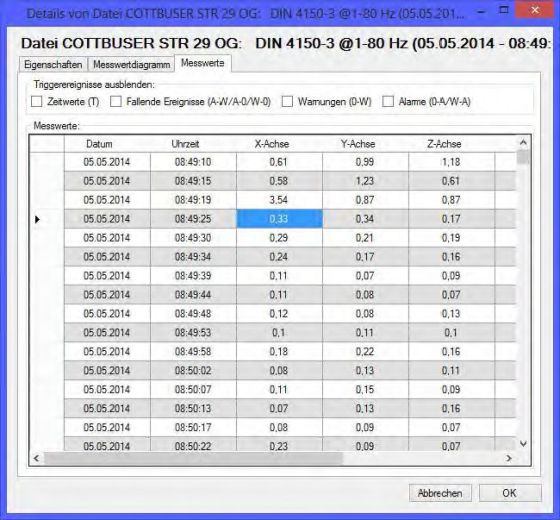The height and width of the screenshot is (520, 560).
Task: Click the scroll down arrow of the table
Action: 523,444
